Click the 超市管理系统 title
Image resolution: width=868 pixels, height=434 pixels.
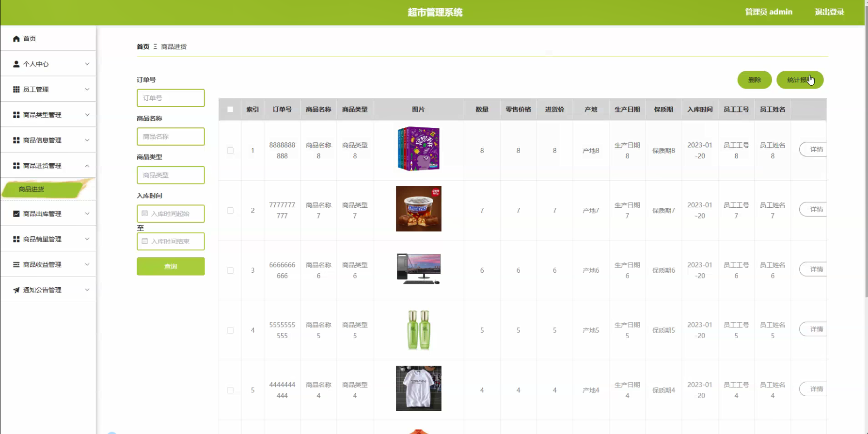coord(435,13)
